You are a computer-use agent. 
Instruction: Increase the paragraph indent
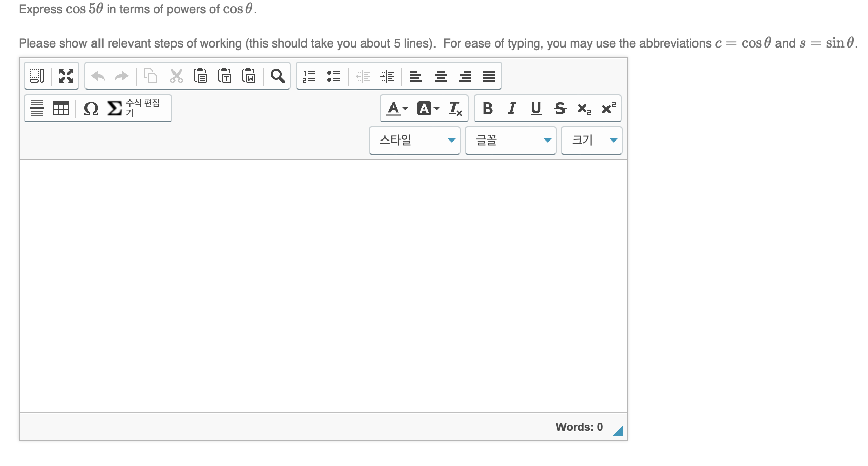387,76
